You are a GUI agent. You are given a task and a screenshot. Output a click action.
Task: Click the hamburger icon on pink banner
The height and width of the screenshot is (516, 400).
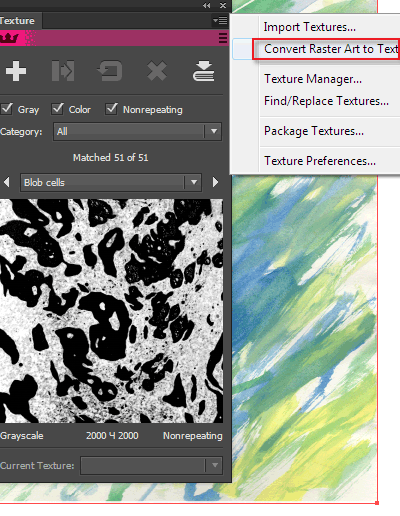tap(223, 38)
